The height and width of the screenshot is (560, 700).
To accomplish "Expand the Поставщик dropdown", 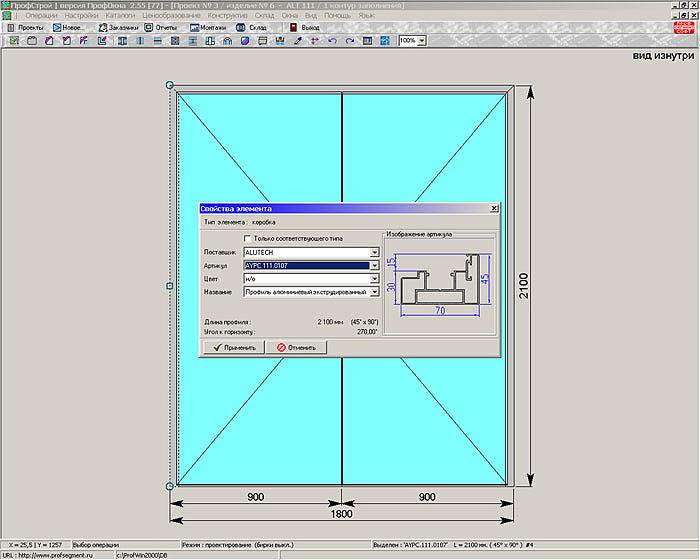I will pos(374,253).
